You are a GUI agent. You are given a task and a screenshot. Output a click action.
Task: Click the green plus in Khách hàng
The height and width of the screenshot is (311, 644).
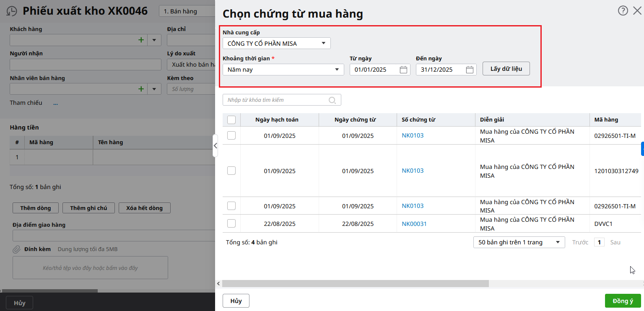[141, 40]
